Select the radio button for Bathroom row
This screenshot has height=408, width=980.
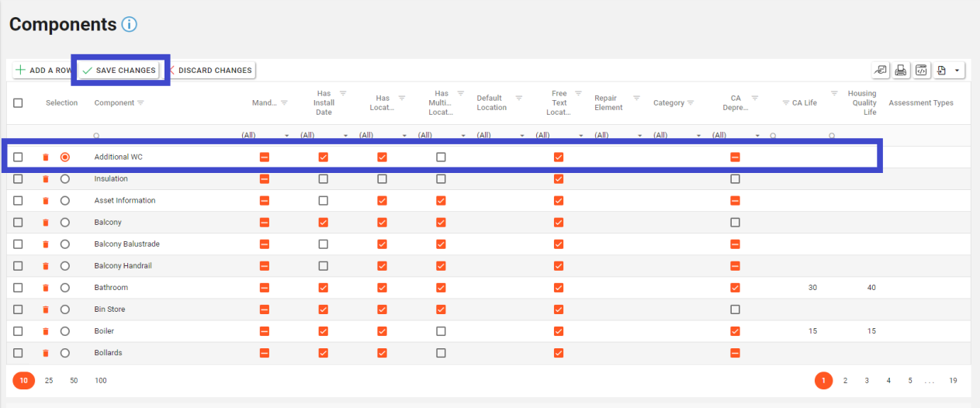pos(65,288)
